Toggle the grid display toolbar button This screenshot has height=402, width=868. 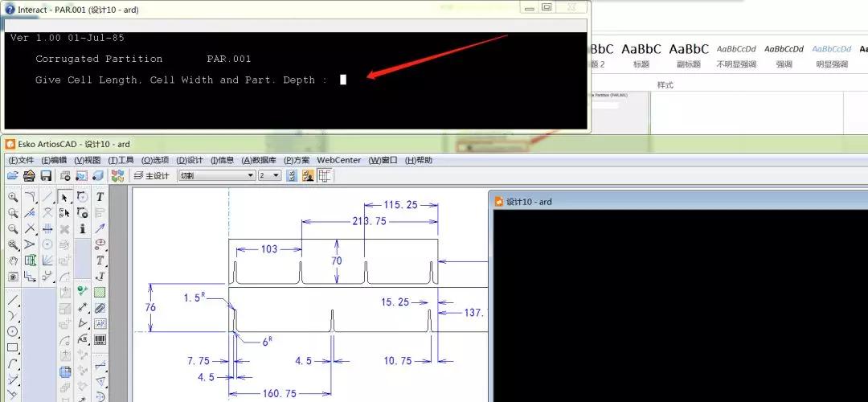pyautogui.click(x=325, y=175)
